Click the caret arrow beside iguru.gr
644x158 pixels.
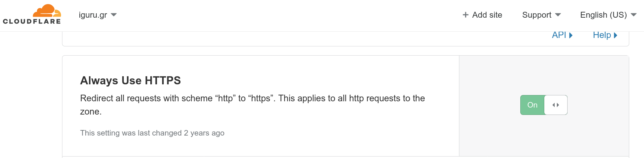114,15
